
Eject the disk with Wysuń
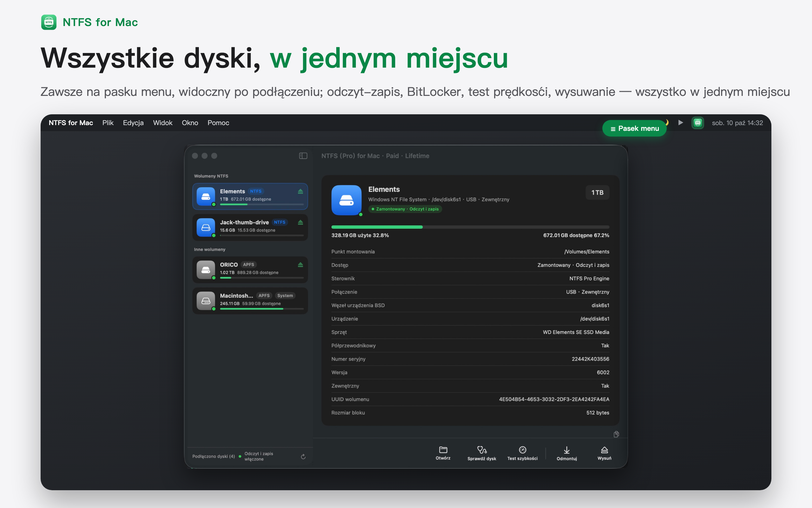(604, 453)
